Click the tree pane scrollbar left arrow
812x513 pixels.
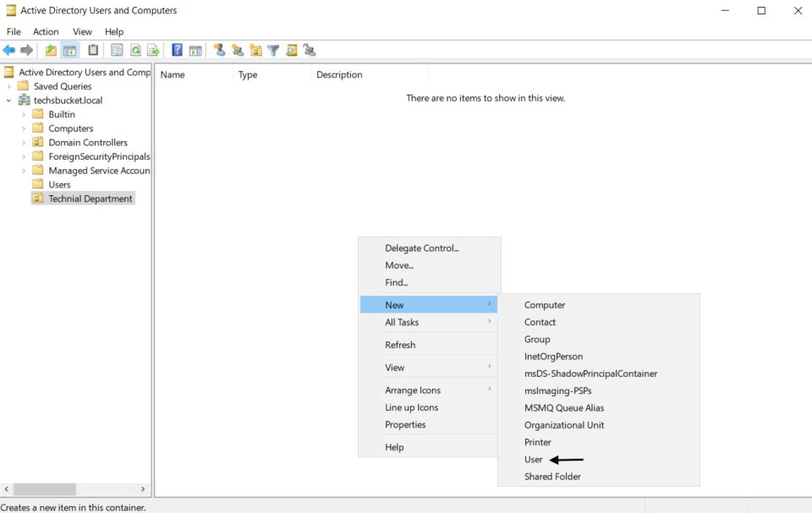(6, 488)
